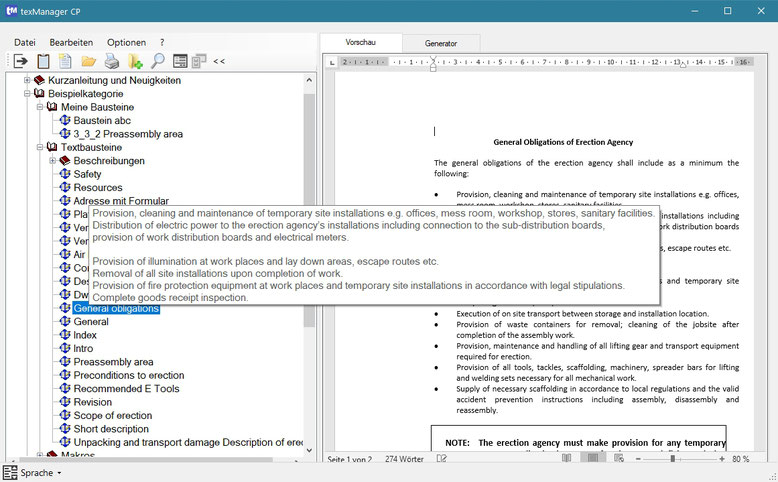Expand the Makros node at the tree bottom
Viewport: 778px width, 482px height.
click(x=40, y=454)
